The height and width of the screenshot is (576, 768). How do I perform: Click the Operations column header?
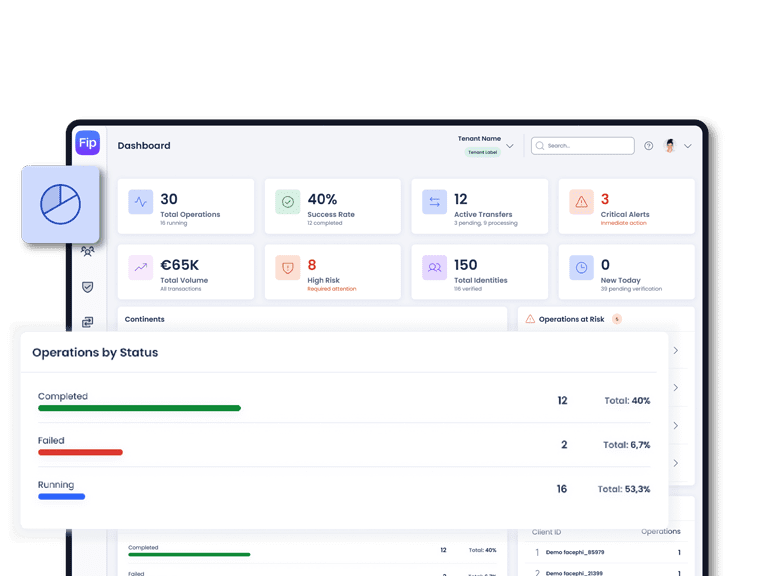[661, 531]
